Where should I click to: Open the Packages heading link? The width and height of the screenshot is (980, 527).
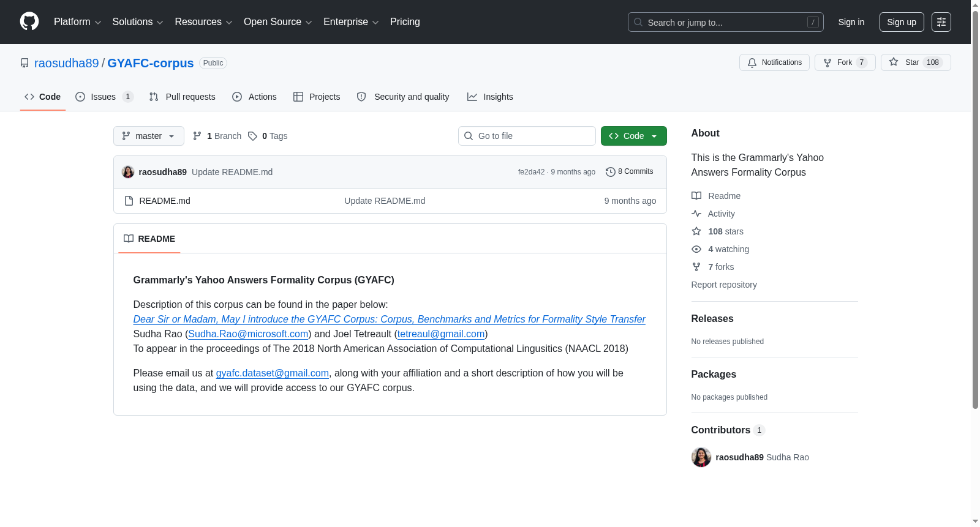click(714, 375)
